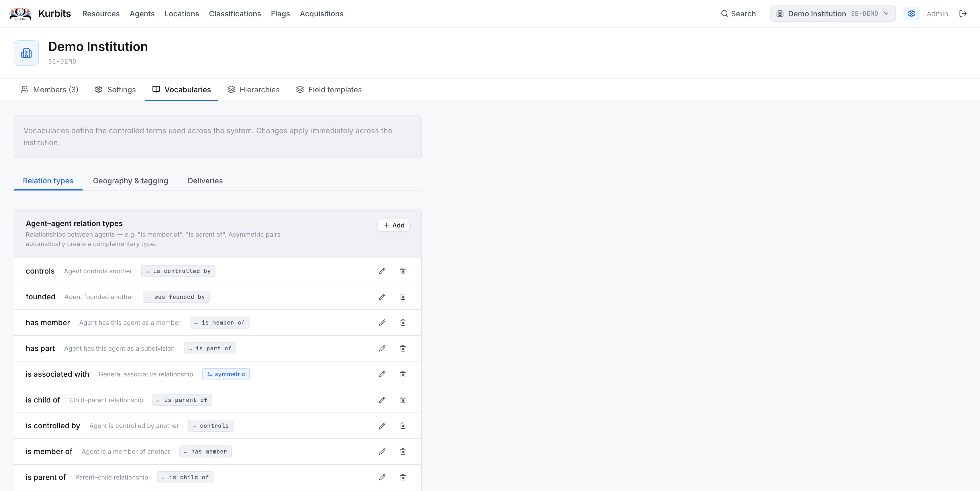Edit the 'is child of' relation
Image resolution: width=980 pixels, height=491 pixels.
(x=382, y=400)
